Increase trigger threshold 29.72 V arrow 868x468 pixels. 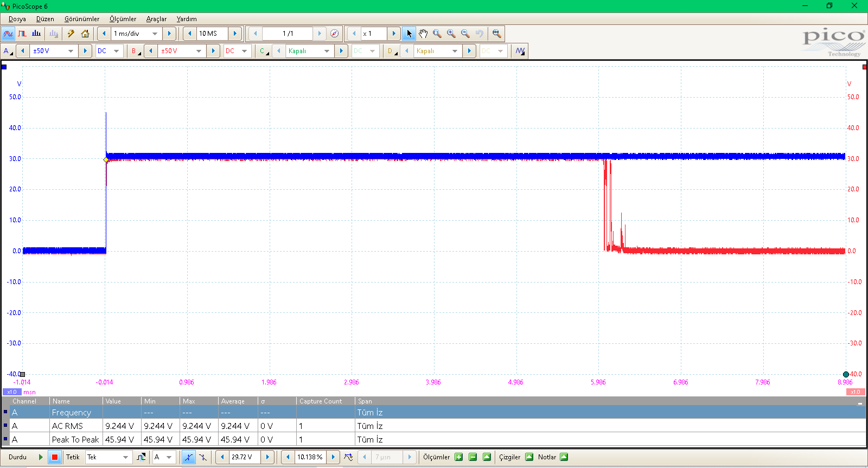click(267, 457)
